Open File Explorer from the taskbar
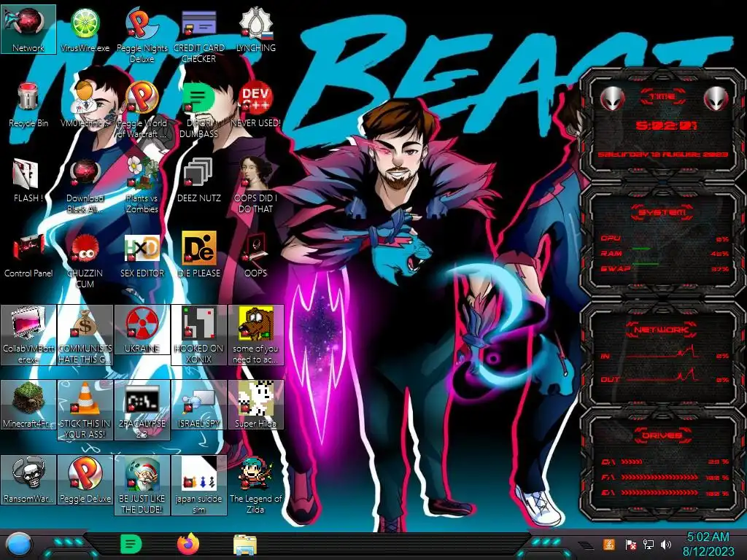 245,545
